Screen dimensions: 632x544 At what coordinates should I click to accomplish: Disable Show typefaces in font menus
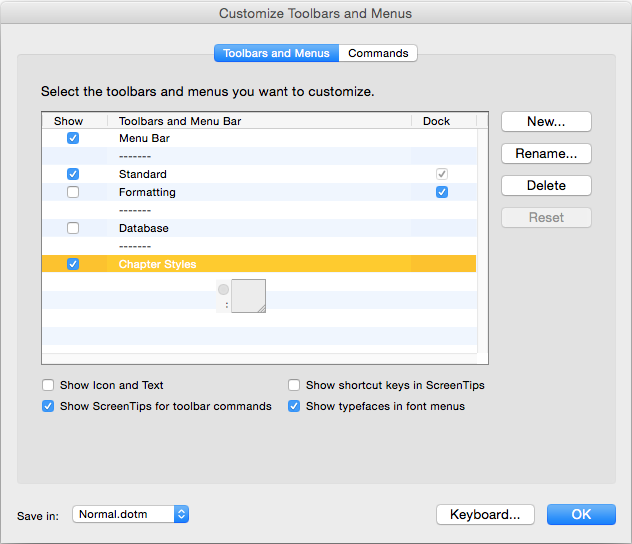[x=294, y=406]
